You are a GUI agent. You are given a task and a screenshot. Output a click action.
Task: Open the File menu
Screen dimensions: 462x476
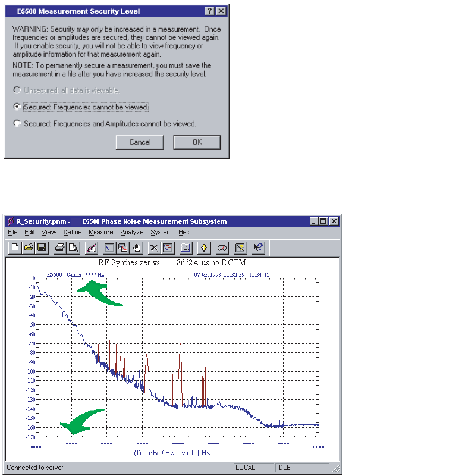click(12, 232)
